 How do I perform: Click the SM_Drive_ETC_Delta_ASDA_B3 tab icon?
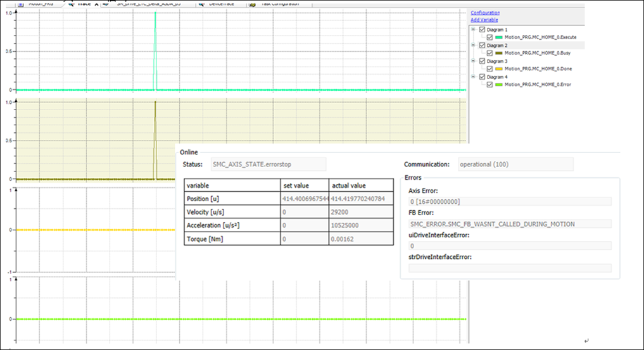(105, 4)
